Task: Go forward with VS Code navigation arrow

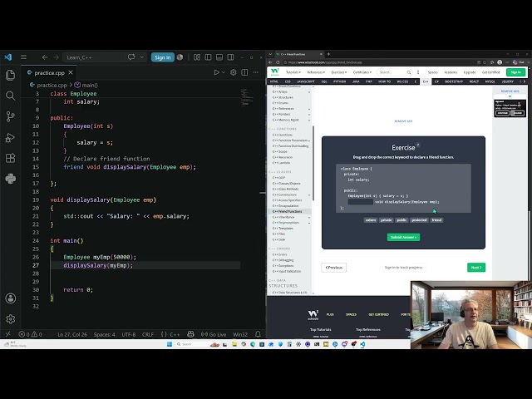Action: pos(56,57)
